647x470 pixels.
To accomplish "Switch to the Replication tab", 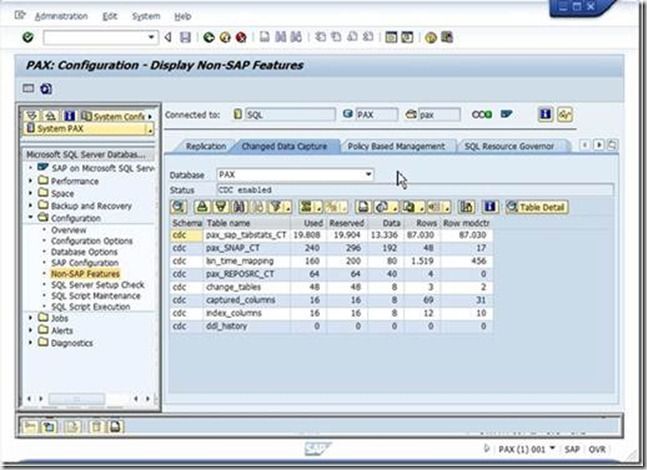I will click(x=205, y=146).
